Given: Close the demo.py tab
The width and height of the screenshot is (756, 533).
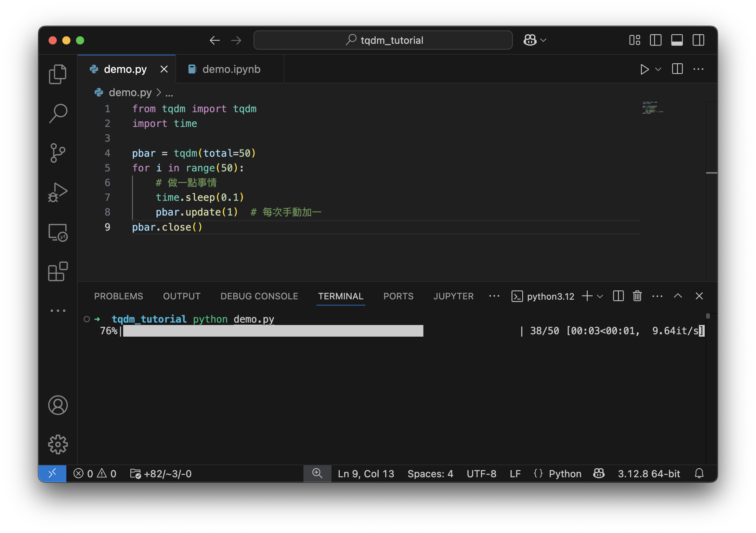Looking at the screenshot, I should tap(164, 69).
